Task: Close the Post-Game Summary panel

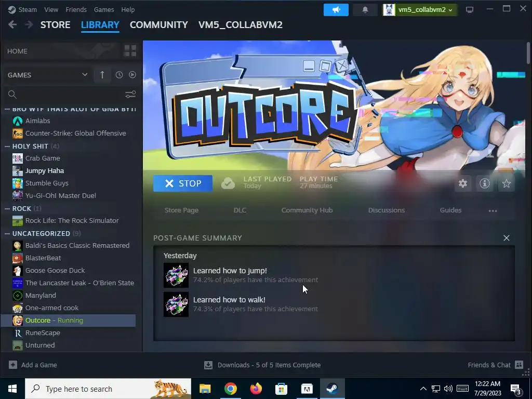Action: (507, 238)
